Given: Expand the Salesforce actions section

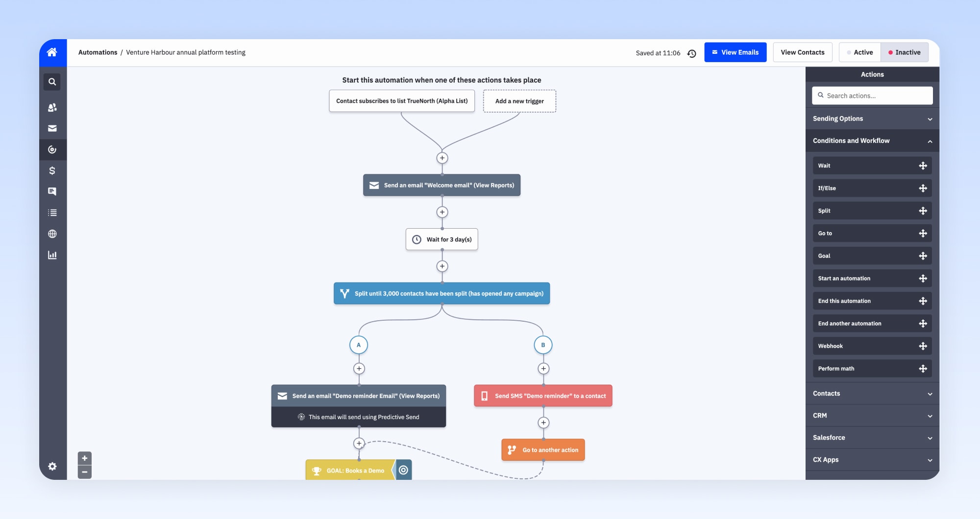Looking at the screenshot, I should point(872,437).
